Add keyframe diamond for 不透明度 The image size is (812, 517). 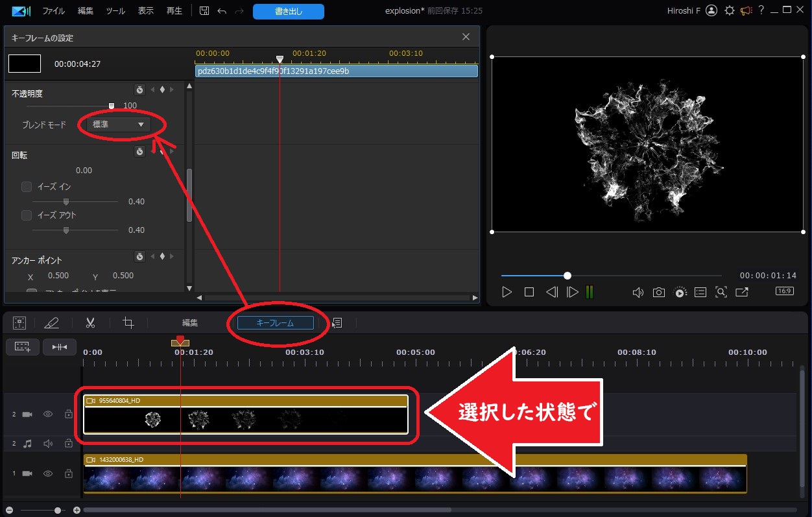pyautogui.click(x=162, y=90)
